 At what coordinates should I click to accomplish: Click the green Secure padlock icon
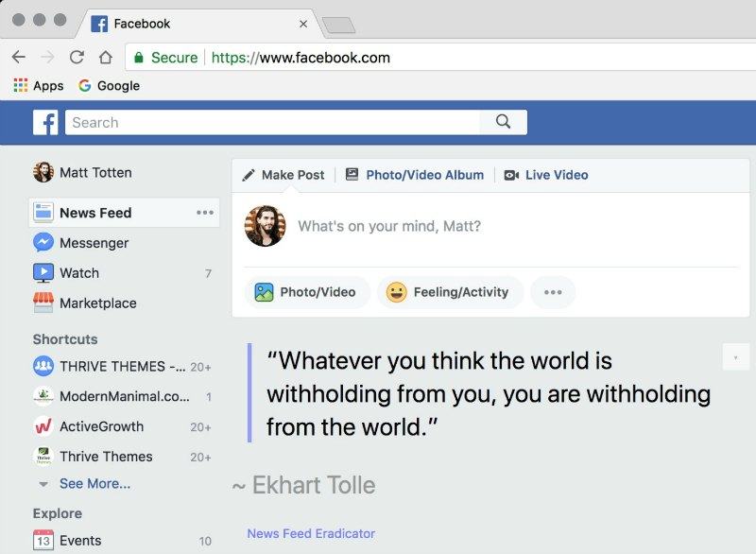[x=138, y=58]
